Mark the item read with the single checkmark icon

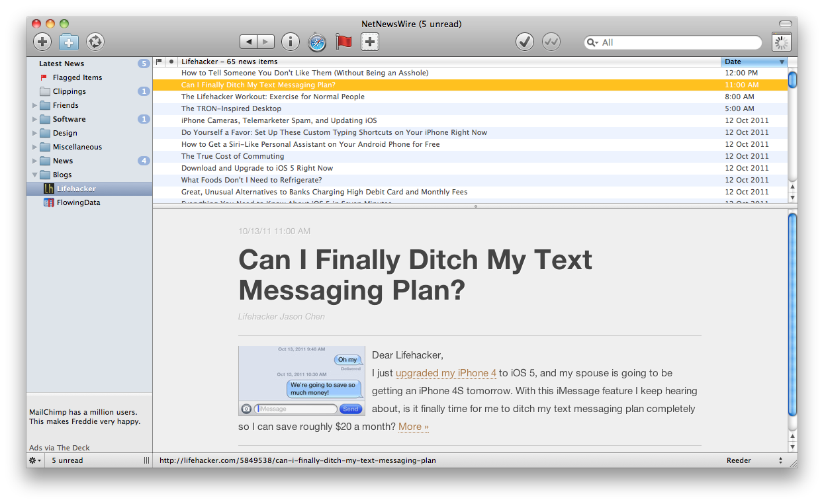[525, 42]
